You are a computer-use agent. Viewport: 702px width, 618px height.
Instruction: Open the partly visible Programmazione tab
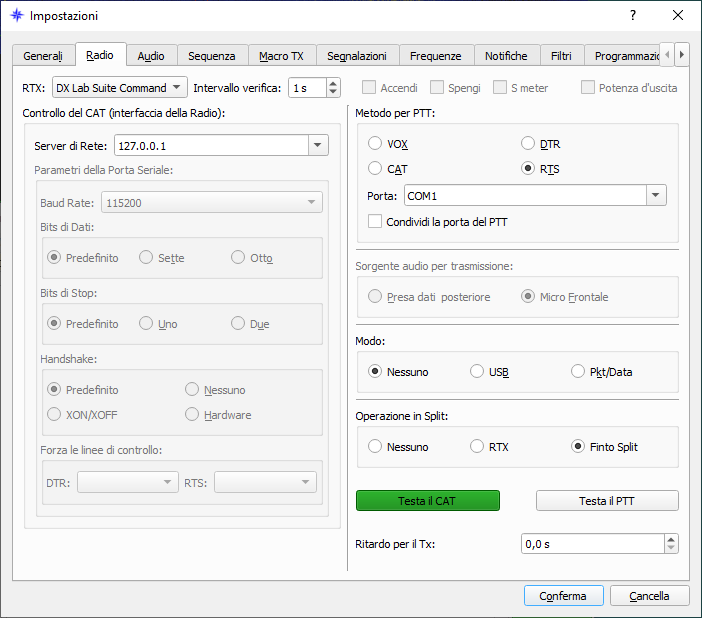pos(623,56)
